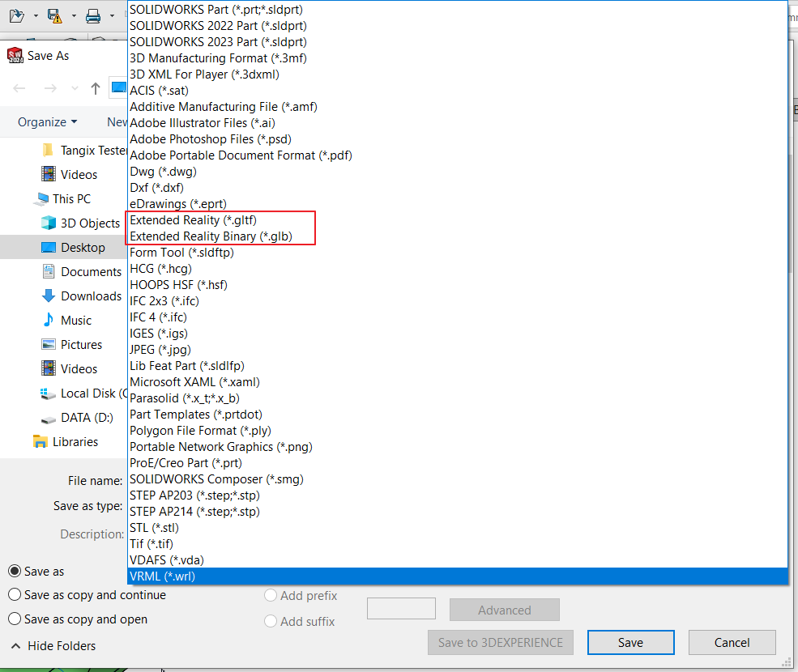Select IGES (*.igs) file type

(x=457, y=334)
